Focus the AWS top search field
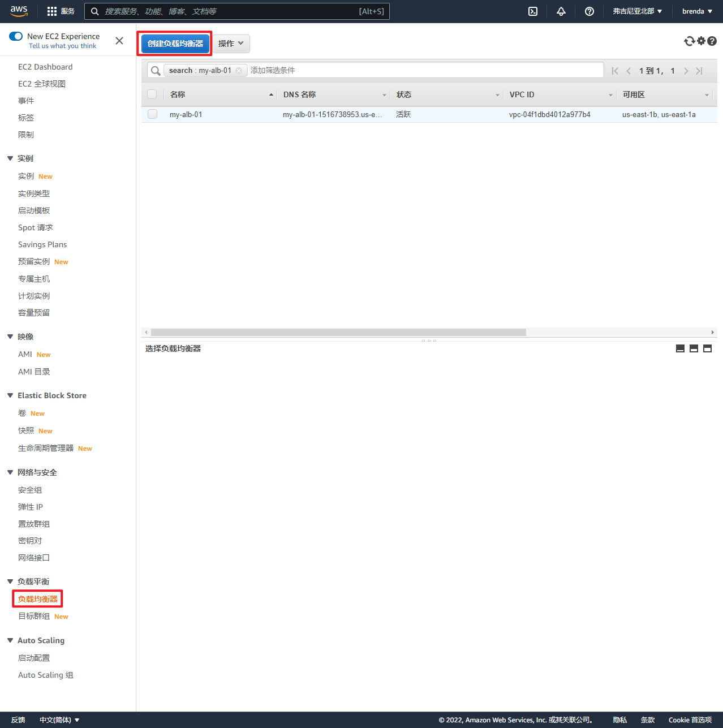The width and height of the screenshot is (723, 728). (x=237, y=11)
